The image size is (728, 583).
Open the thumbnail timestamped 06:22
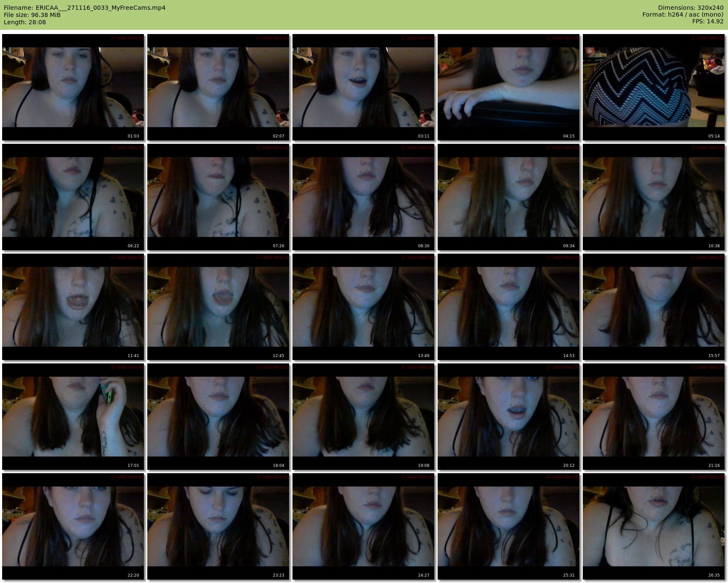73,197
